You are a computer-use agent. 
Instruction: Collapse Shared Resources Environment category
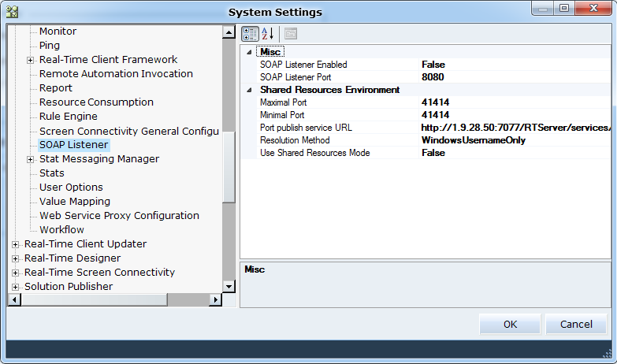coord(250,90)
